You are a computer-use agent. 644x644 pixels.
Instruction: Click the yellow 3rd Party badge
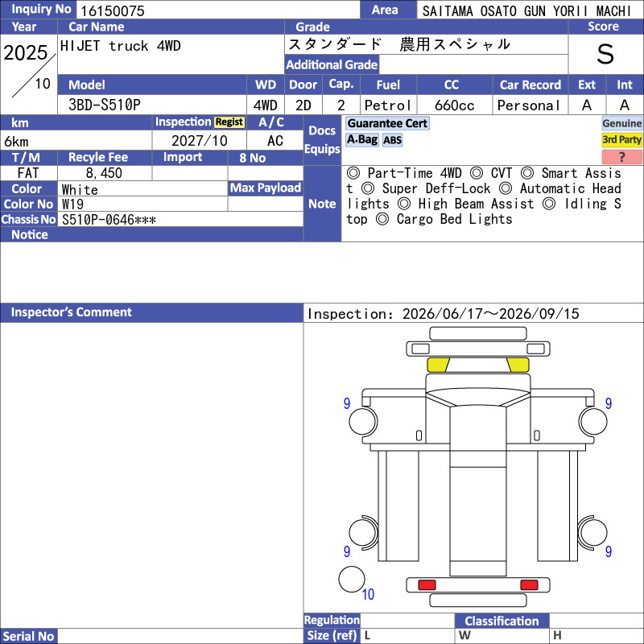[621, 139]
